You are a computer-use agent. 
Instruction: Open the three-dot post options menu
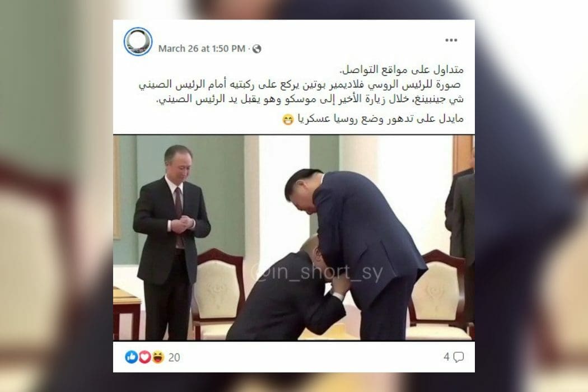(x=451, y=40)
